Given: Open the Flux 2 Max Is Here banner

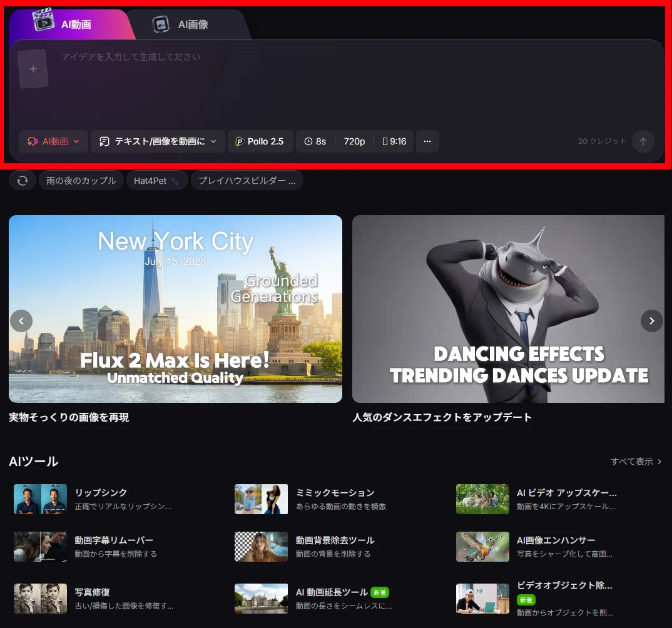Looking at the screenshot, I should tap(175, 309).
